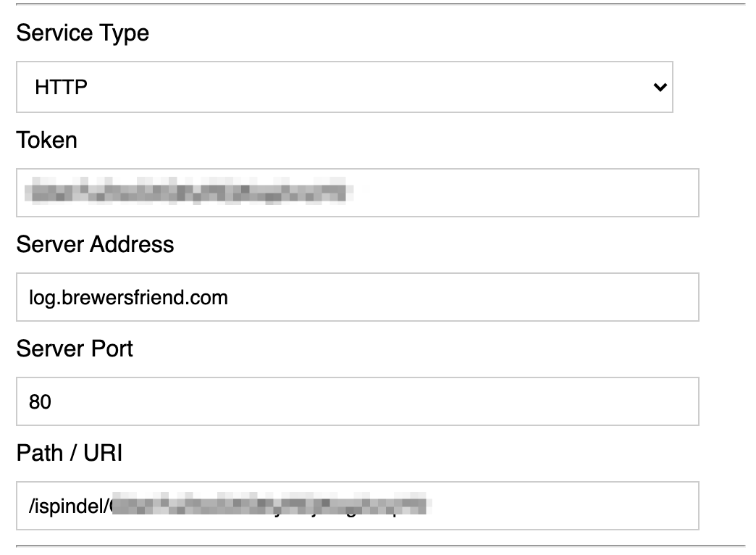Focus the Path / URI input field
The height and width of the screenshot is (555, 756).
point(565,506)
